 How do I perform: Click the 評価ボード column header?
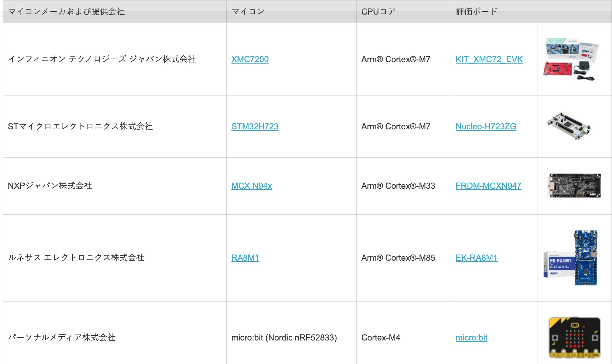[476, 11]
